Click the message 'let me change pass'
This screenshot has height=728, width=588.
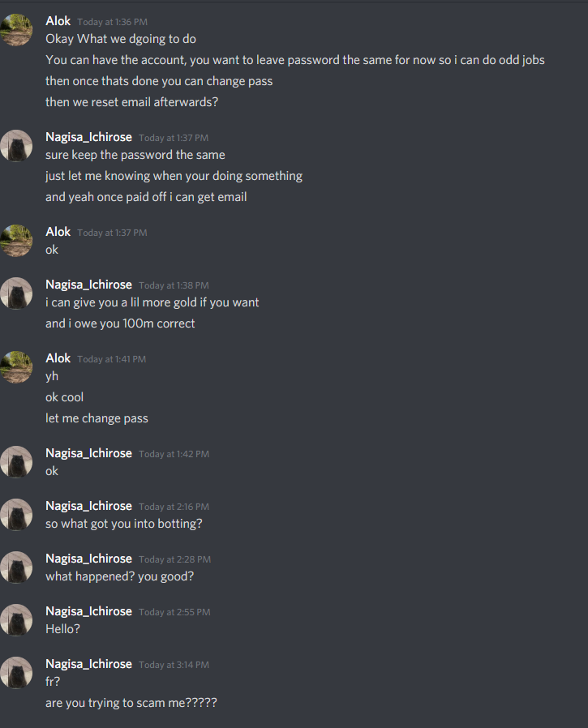[97, 418]
